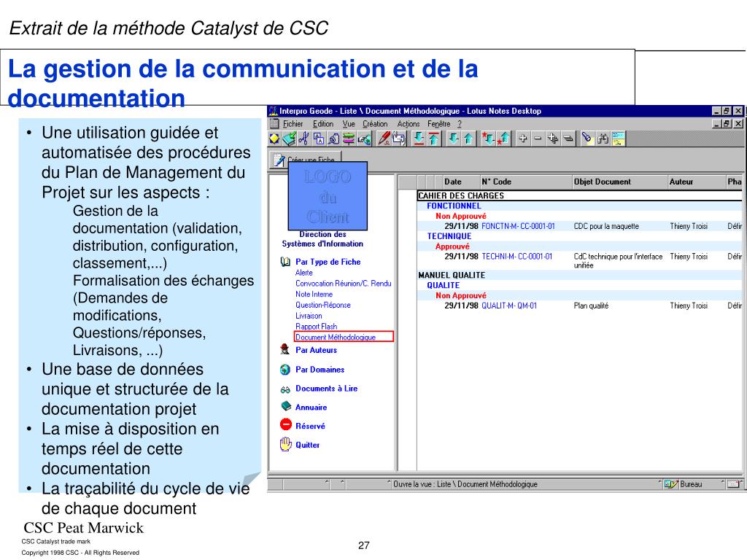Click the yellow diamond properties icon in toolbar
This screenshot has height=560, width=747.
pyautogui.click(x=275, y=139)
